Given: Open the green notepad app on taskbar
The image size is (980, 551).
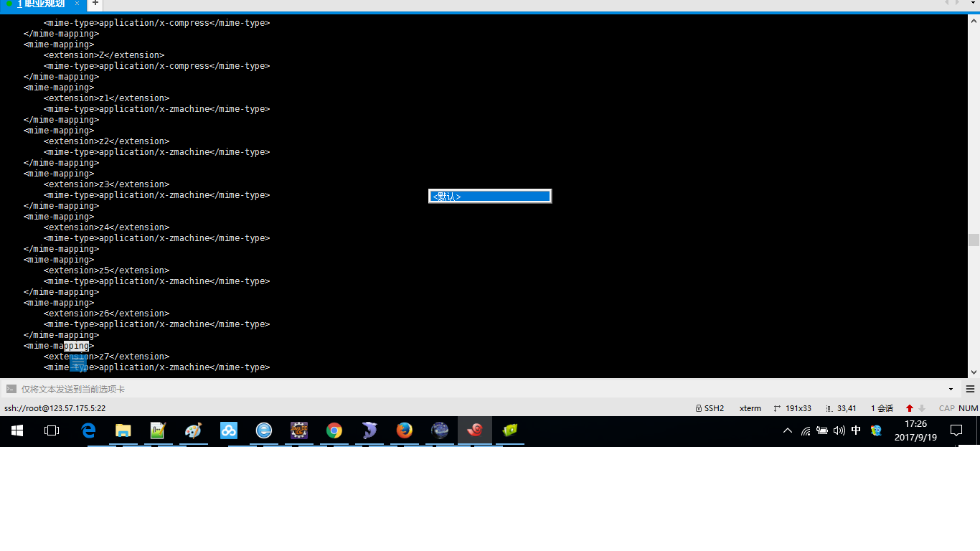Looking at the screenshot, I should 158,430.
